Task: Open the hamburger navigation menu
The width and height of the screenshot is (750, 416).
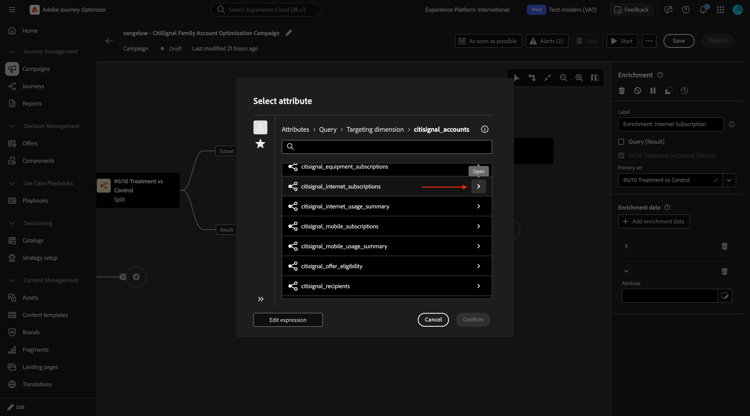Action: coord(12,10)
